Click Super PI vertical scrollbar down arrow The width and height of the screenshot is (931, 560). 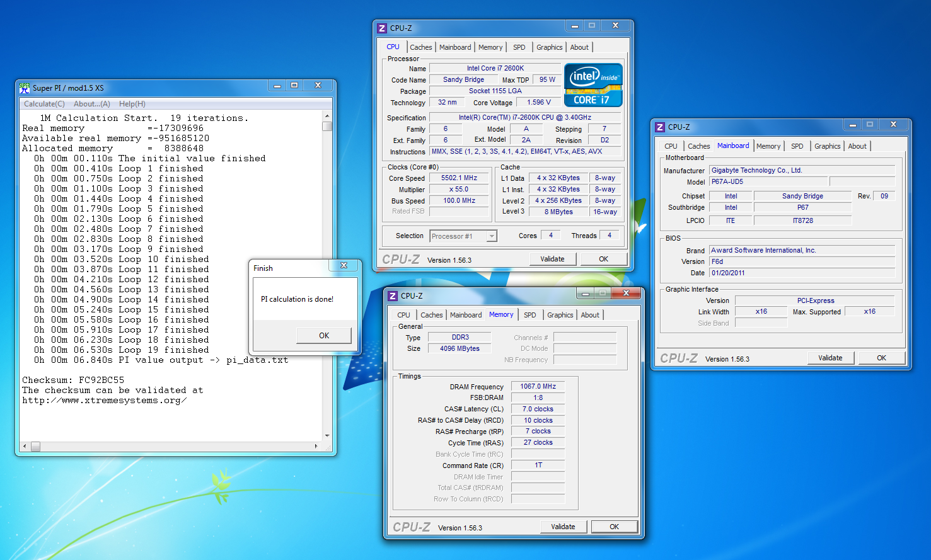coord(327,435)
